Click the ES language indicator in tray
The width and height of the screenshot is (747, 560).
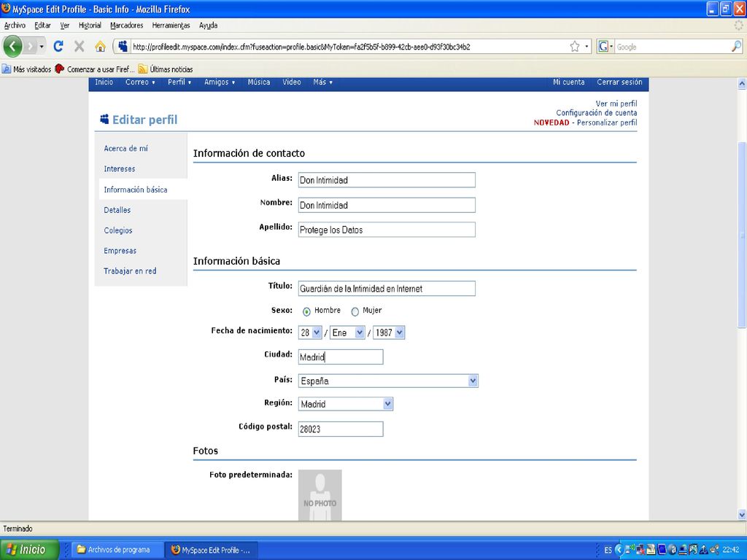click(x=608, y=550)
